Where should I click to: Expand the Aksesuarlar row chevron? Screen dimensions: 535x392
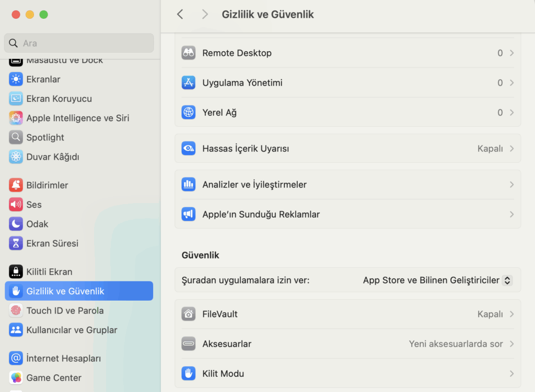point(511,343)
